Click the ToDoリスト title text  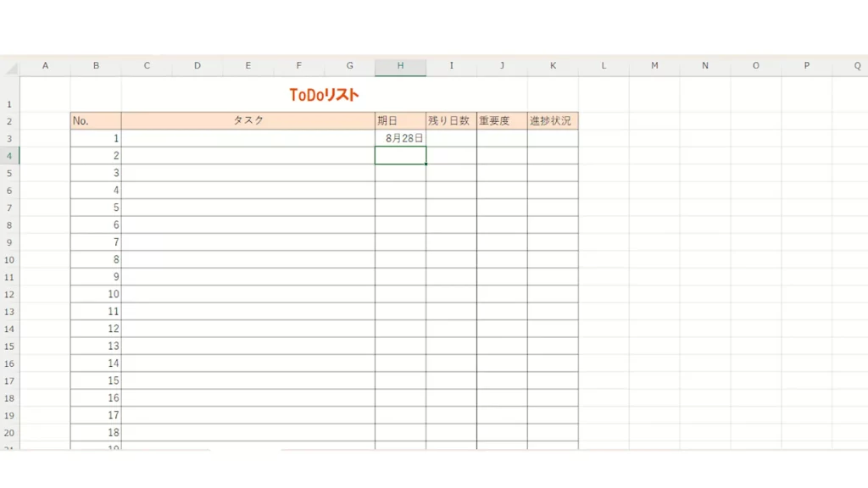(324, 95)
